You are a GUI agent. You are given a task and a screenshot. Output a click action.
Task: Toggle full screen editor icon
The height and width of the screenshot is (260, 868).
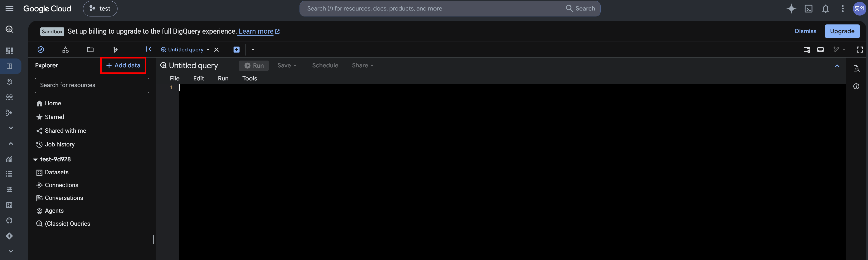860,50
